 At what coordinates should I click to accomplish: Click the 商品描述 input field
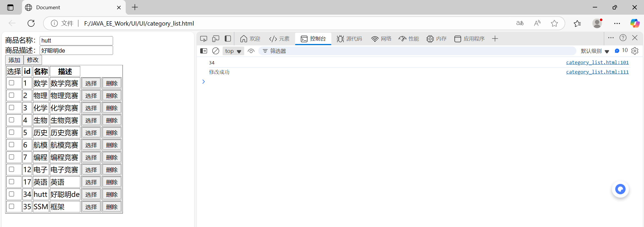[x=76, y=51]
